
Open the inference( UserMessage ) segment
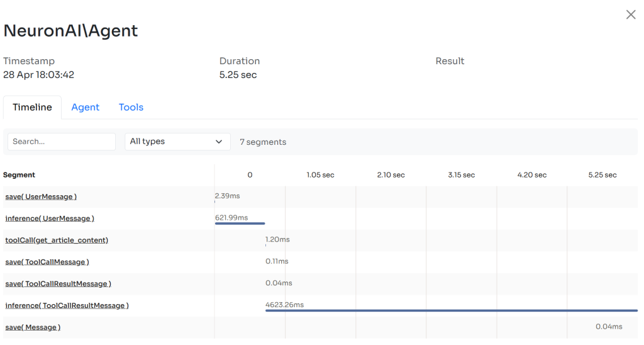(x=50, y=218)
